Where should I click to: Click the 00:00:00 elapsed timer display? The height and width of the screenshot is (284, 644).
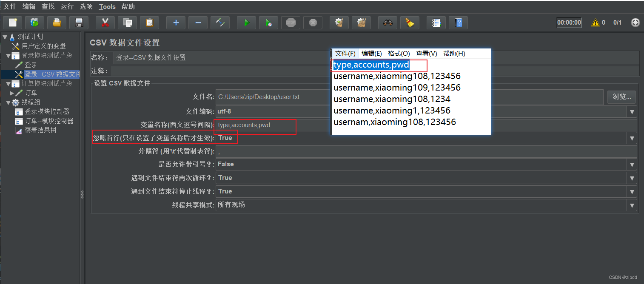pos(569,23)
